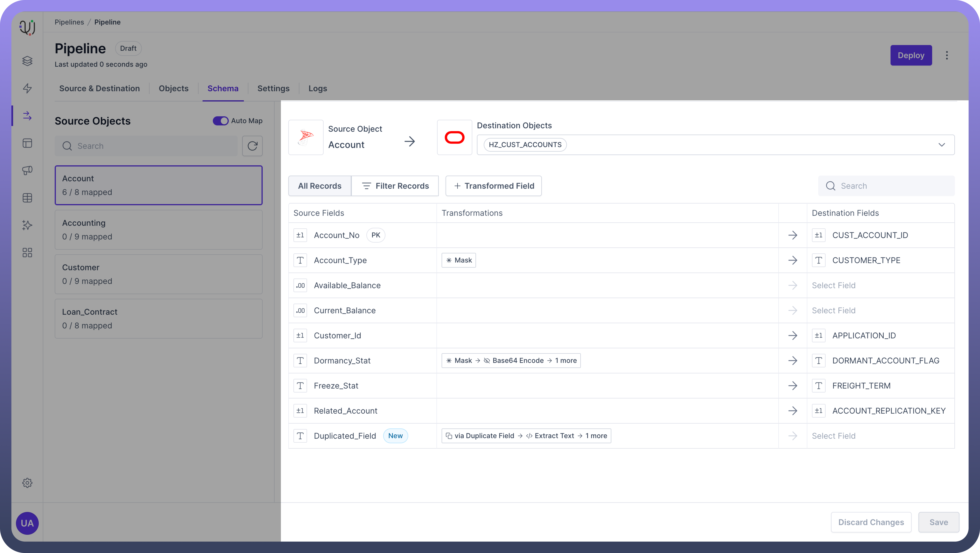The image size is (980, 553).
Task: Open the settings gear in sidebar
Action: tap(27, 483)
